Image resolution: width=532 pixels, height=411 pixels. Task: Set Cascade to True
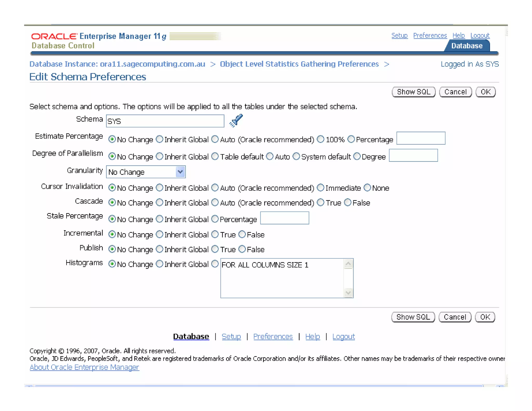pyautogui.click(x=321, y=202)
